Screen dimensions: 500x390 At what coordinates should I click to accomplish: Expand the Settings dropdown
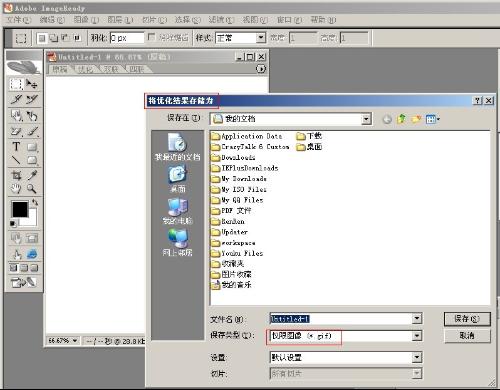(417, 358)
